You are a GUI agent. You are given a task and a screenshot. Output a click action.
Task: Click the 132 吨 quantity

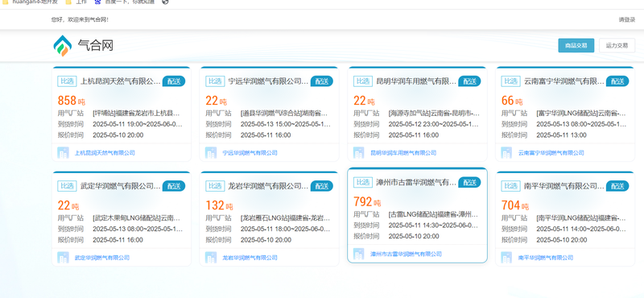(x=219, y=205)
